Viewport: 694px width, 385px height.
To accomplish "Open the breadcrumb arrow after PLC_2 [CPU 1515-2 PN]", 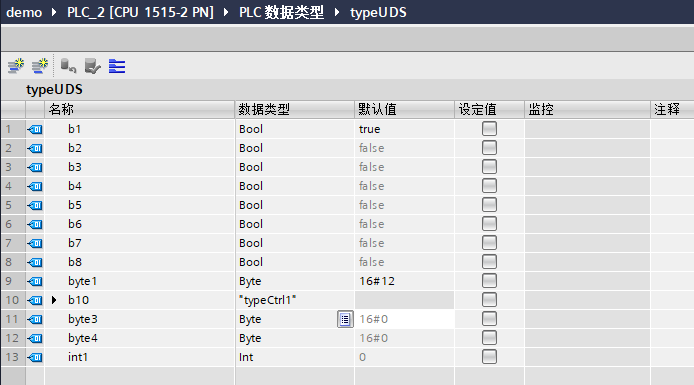I will [x=226, y=12].
